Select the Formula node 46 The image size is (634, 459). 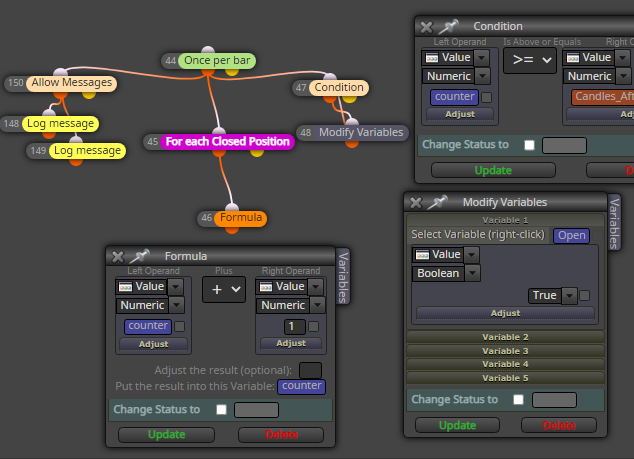point(241,218)
